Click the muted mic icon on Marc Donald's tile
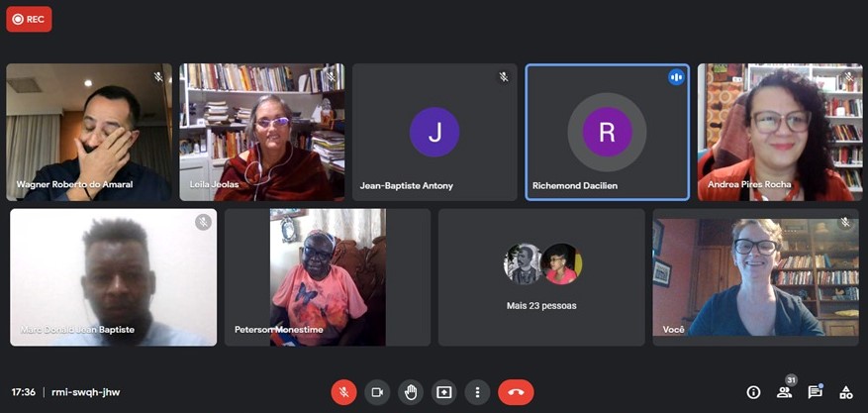 pos(203,222)
